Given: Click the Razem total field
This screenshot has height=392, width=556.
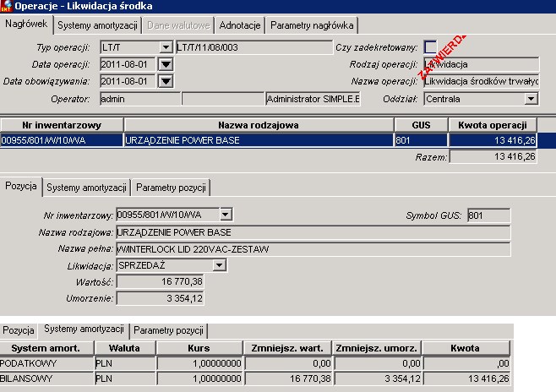Looking at the screenshot, I should click(x=493, y=156).
